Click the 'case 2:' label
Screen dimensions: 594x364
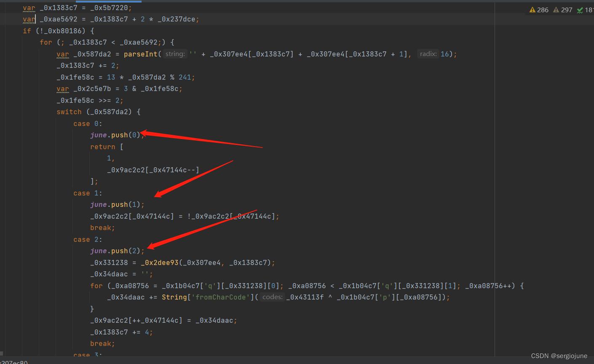88,240
